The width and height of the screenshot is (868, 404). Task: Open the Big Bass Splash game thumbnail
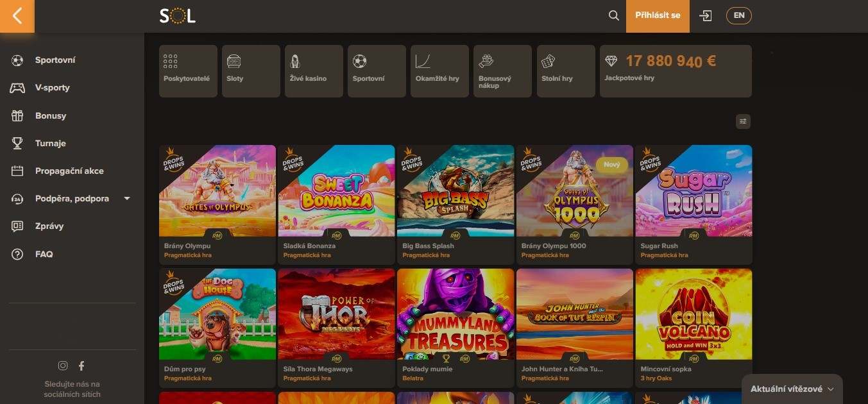point(455,191)
